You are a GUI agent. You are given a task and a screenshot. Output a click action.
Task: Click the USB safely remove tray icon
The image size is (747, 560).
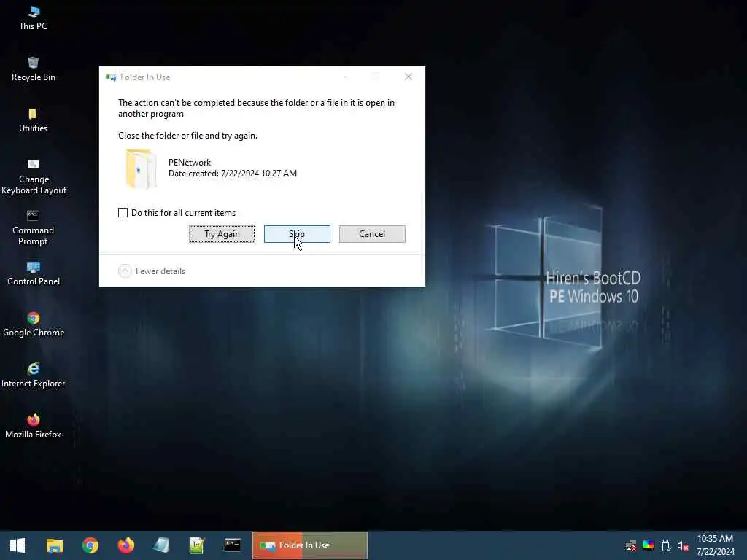pyautogui.click(x=666, y=545)
